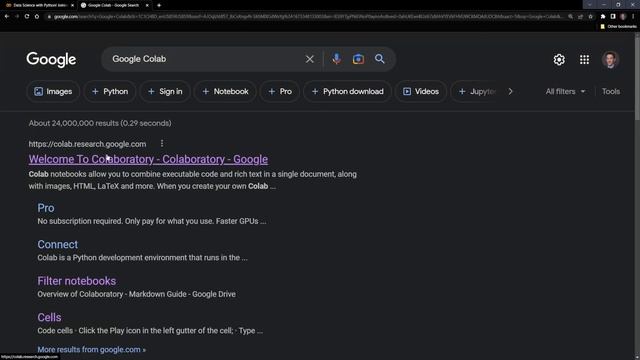Add Python download to the search
The image size is (640, 360).
347,91
